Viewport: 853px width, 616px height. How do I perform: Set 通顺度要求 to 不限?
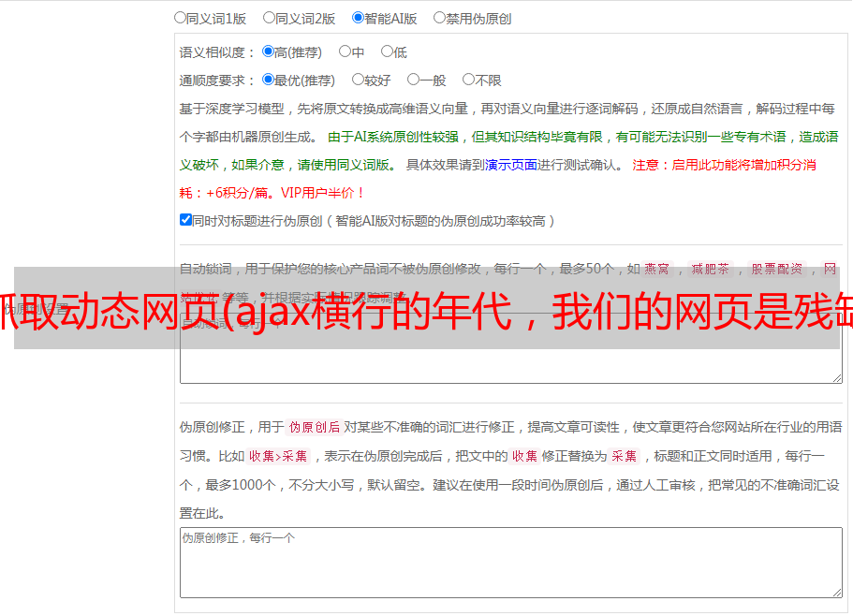coord(468,80)
